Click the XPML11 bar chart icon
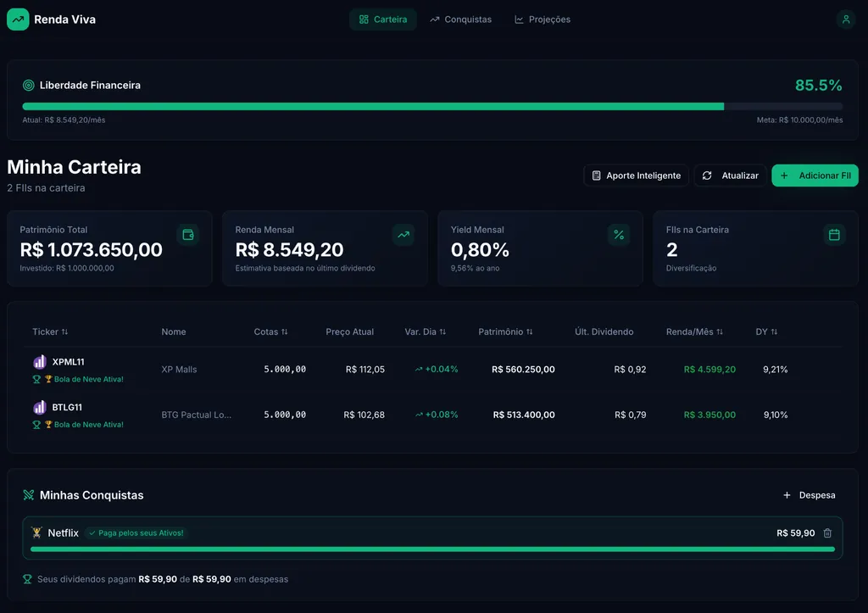This screenshot has width=868, height=613. click(39, 362)
